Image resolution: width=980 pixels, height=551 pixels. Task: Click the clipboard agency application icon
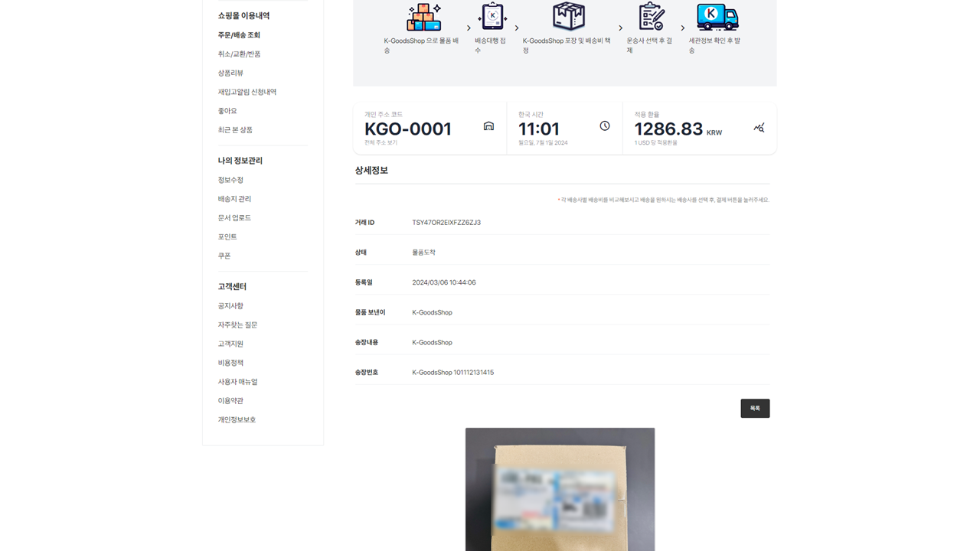click(492, 16)
